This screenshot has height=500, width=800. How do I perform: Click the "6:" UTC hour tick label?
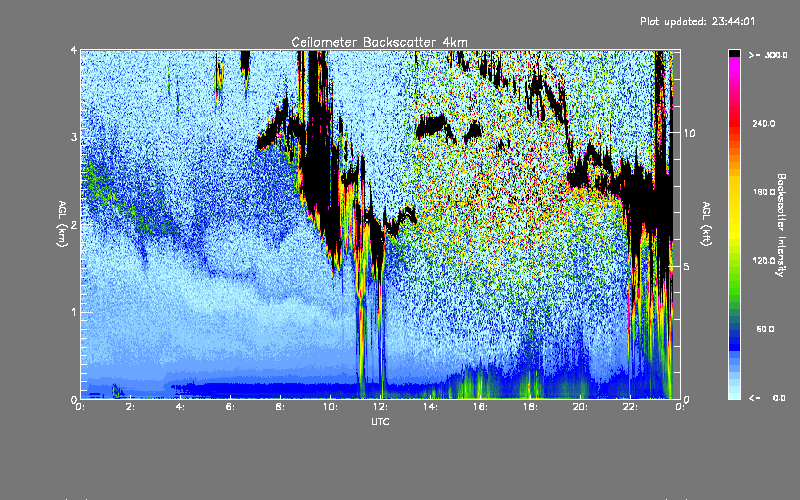[x=230, y=407]
